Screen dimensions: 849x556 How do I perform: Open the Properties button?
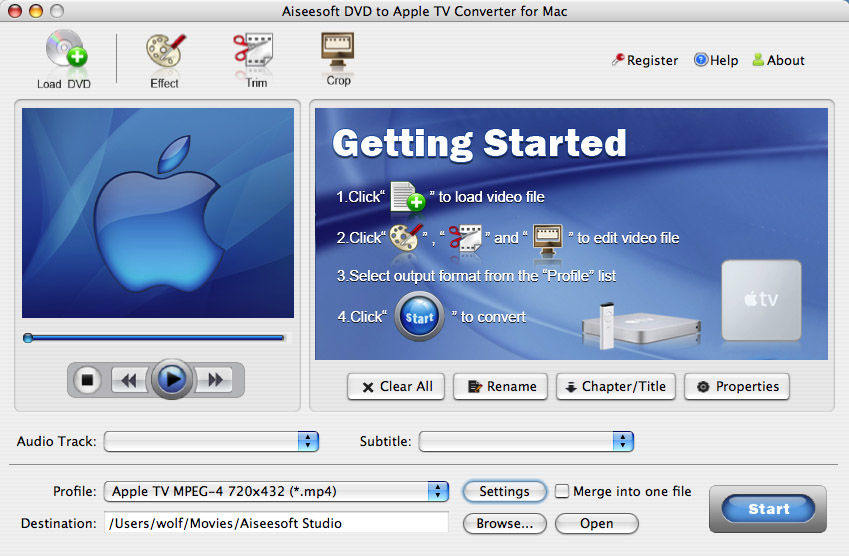(737, 387)
